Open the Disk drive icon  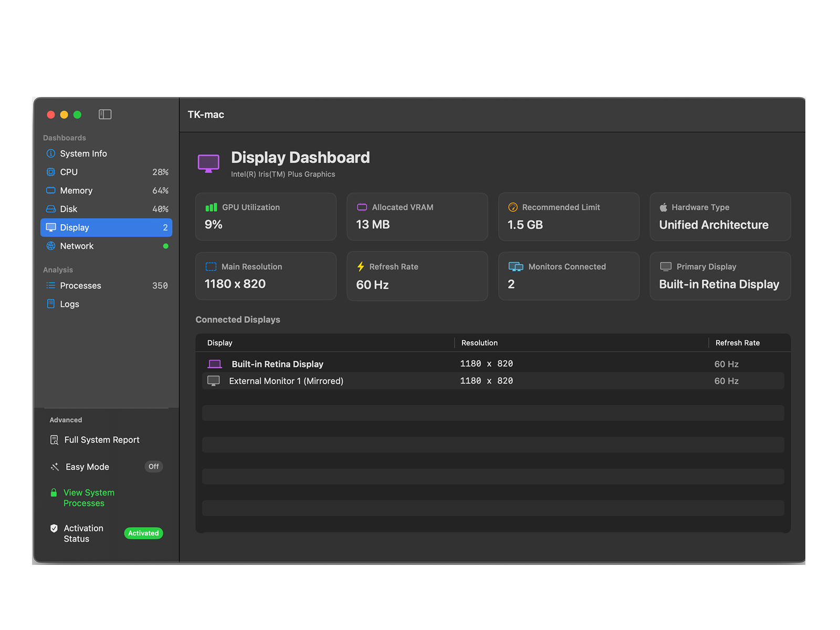click(x=51, y=209)
